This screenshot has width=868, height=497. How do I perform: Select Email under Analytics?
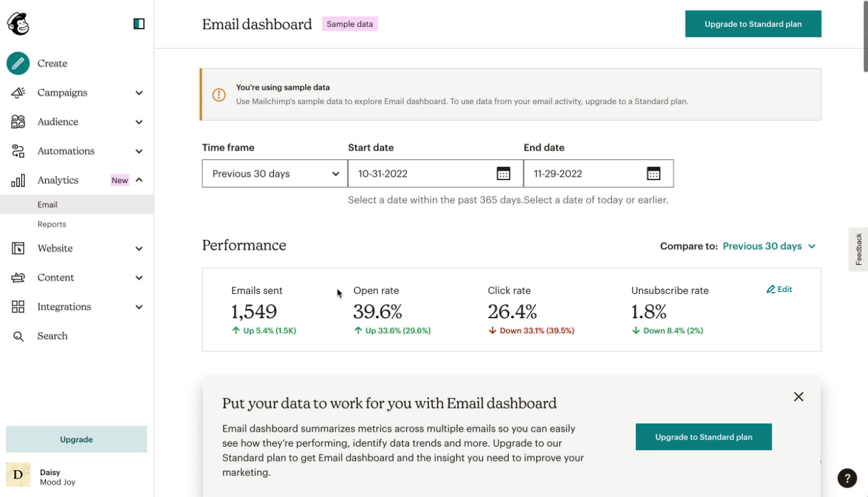pos(77,204)
